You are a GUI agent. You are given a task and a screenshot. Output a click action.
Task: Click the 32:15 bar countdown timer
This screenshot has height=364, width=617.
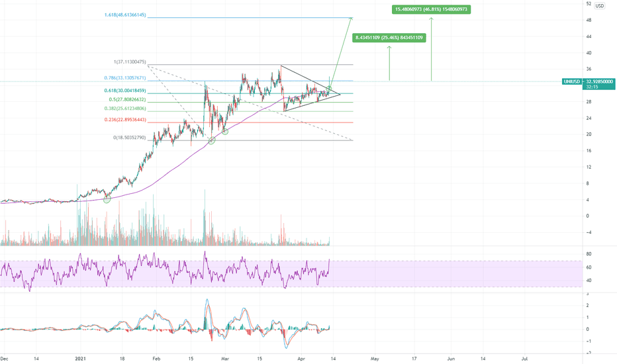click(x=592, y=87)
